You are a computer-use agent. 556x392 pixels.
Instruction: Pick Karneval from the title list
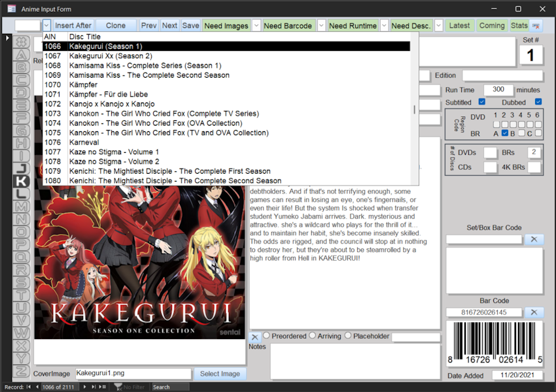[x=226, y=142]
